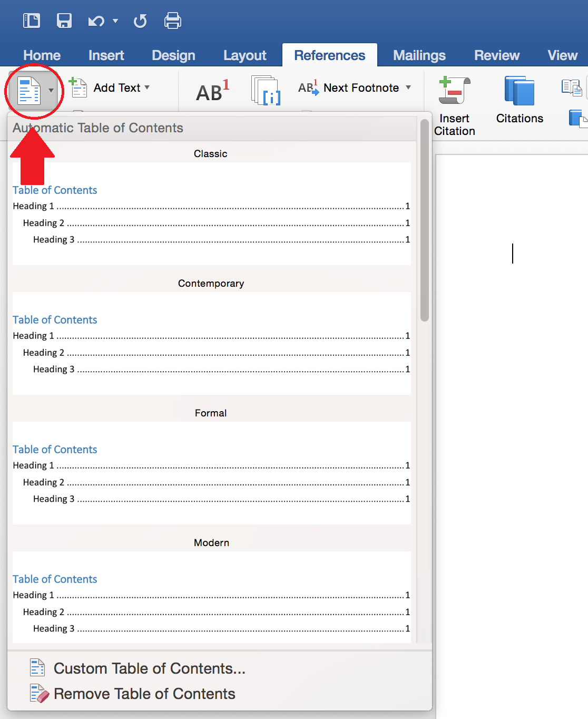The image size is (588, 719).
Task: Click the Print icon
Action: click(173, 21)
